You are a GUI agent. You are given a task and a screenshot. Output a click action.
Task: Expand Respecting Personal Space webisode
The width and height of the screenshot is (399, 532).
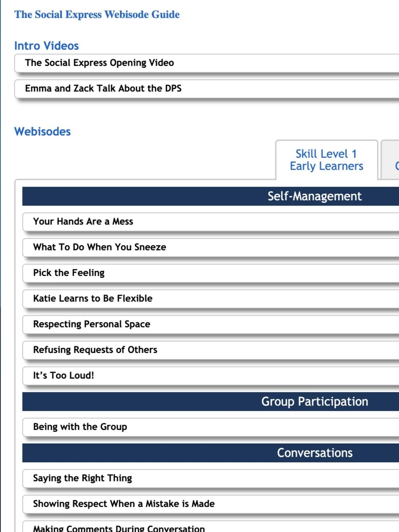coord(211,324)
